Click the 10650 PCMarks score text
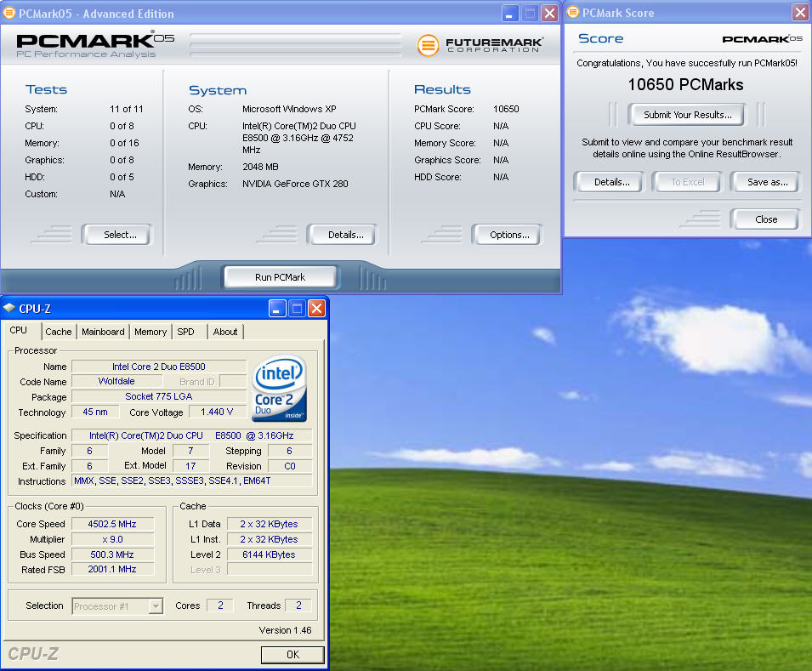 tap(685, 84)
